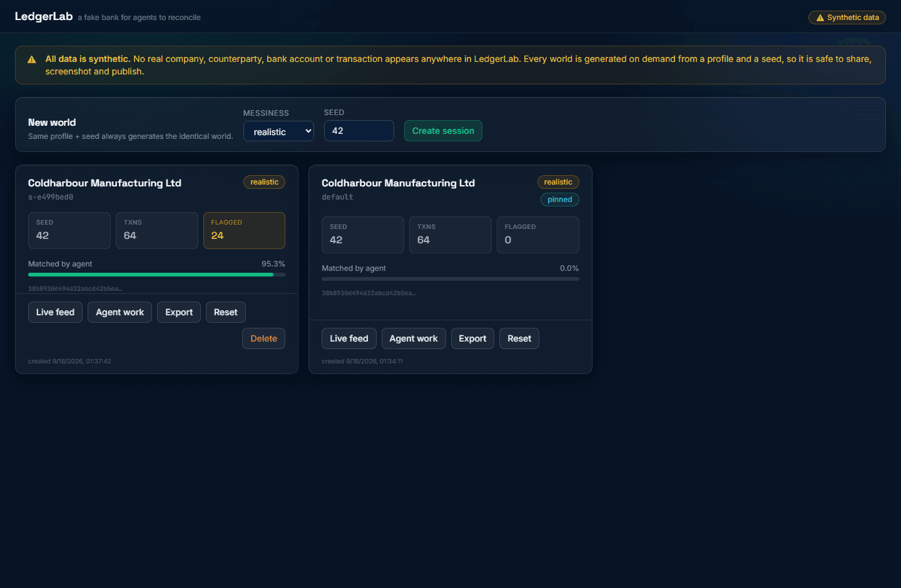Viewport: 901px width, 588px height.
Task: Reset the s-e499bed0 session
Action: coord(226,312)
